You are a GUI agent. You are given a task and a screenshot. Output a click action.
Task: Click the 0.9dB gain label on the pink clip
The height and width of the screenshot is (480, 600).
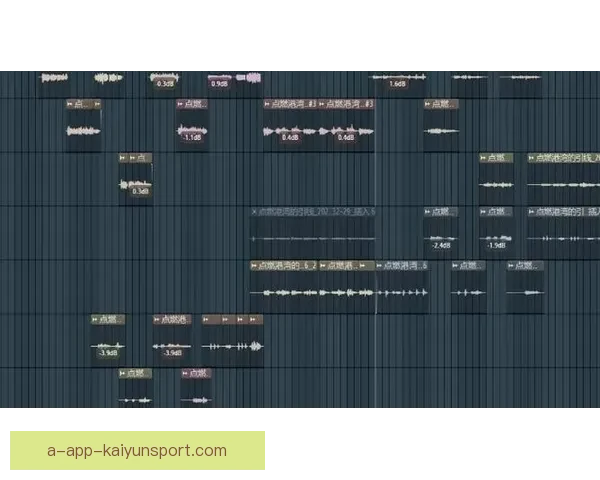219,84
